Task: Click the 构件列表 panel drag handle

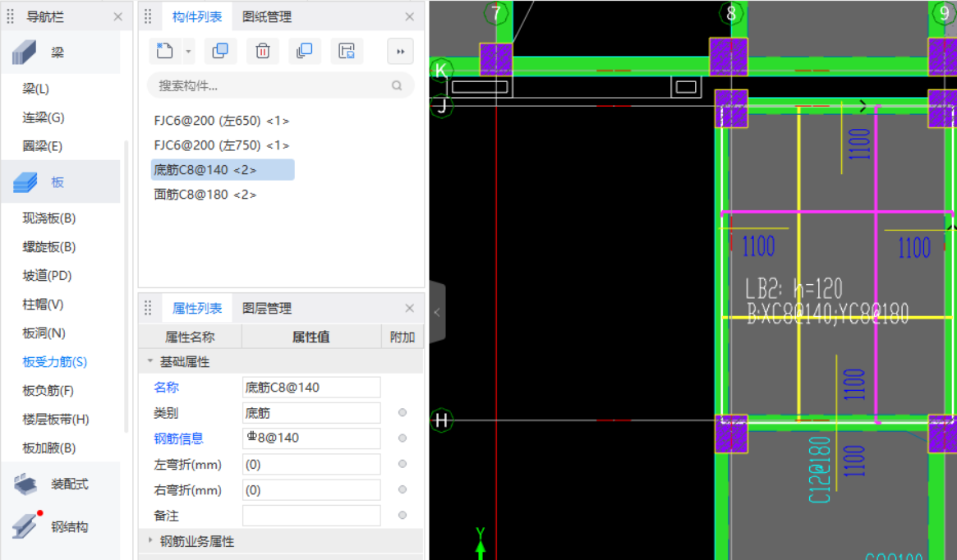Action: pyautogui.click(x=149, y=17)
